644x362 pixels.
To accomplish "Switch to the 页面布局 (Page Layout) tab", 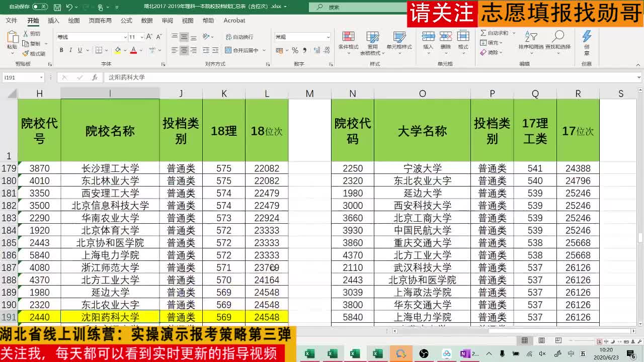I will point(100,21).
